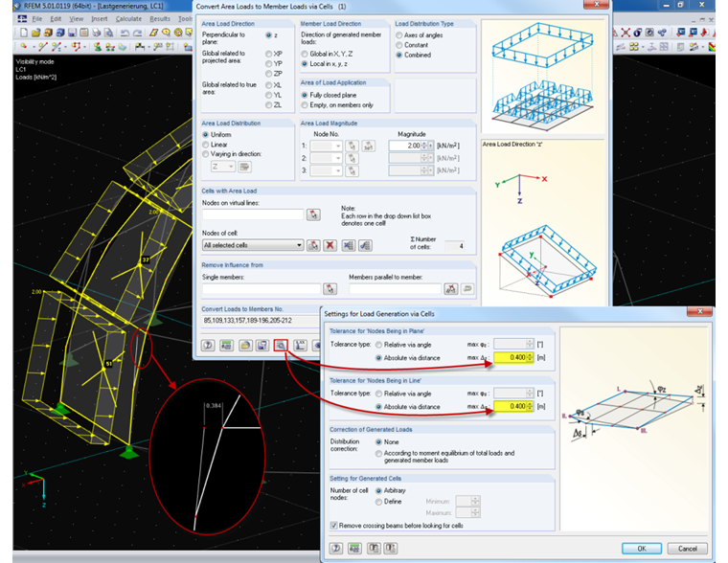
Task: Open varying direction 'Z' dropdown
Action: tap(231, 167)
